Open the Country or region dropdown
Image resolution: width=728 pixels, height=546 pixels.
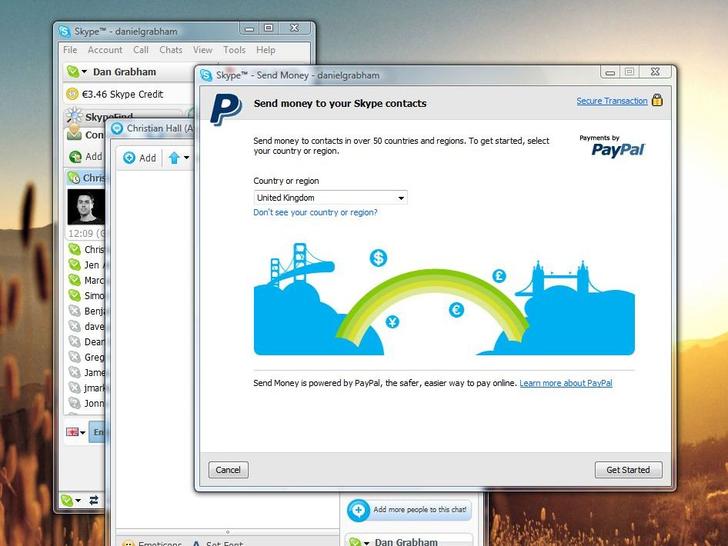[330, 198]
